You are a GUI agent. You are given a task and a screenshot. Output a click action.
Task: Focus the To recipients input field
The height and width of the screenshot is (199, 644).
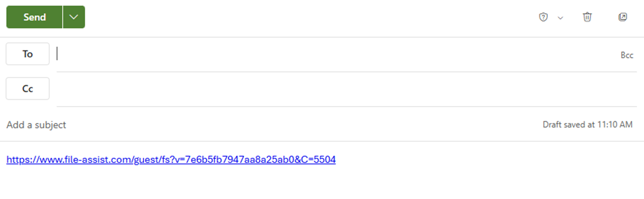[x=336, y=54]
